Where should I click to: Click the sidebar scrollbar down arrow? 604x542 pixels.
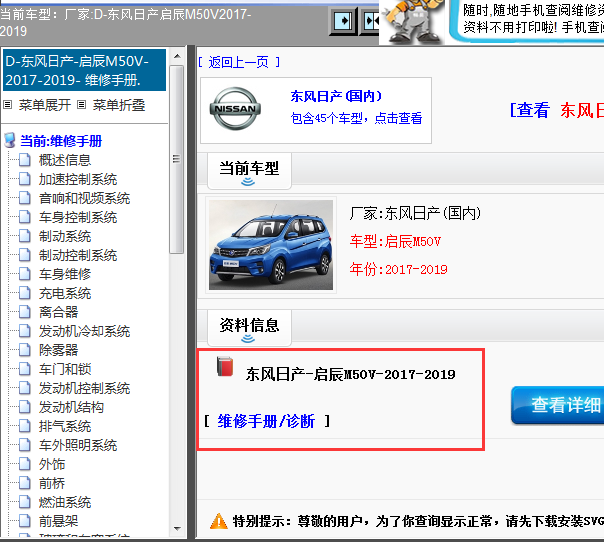pos(177,529)
